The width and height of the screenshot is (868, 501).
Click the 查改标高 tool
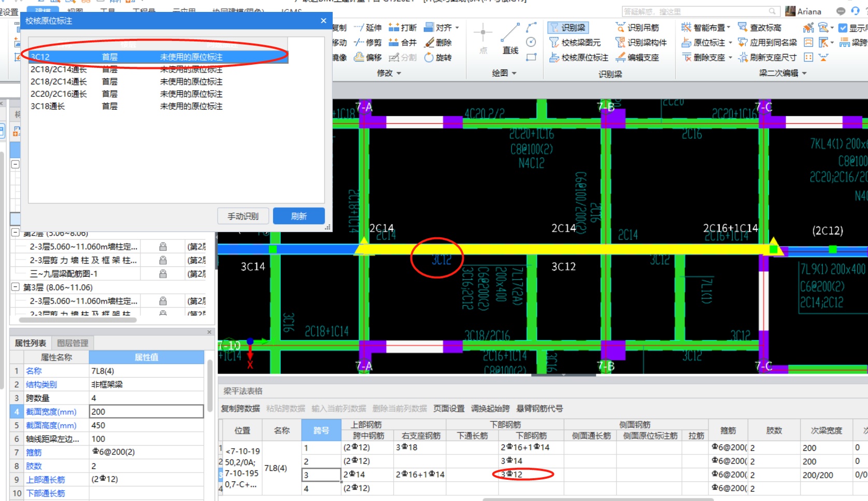[760, 27]
